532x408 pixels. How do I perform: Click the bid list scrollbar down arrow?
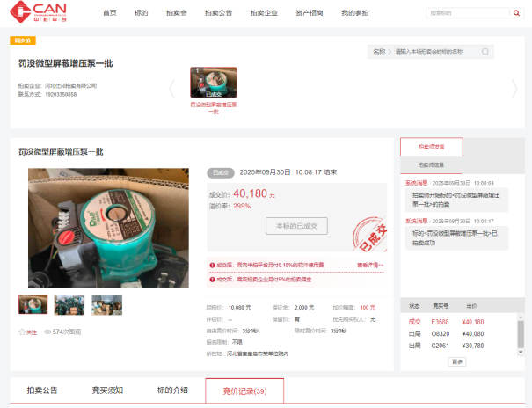[521, 352]
